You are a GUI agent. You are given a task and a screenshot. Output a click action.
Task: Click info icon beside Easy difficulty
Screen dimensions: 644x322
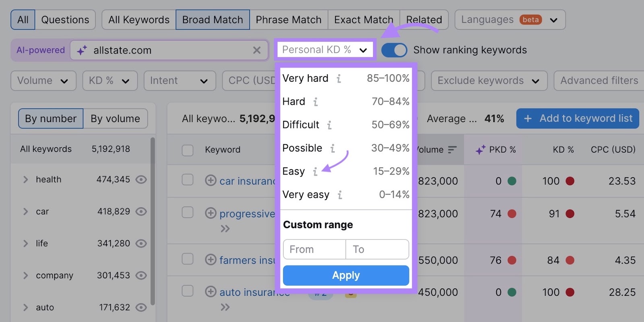pyautogui.click(x=315, y=172)
